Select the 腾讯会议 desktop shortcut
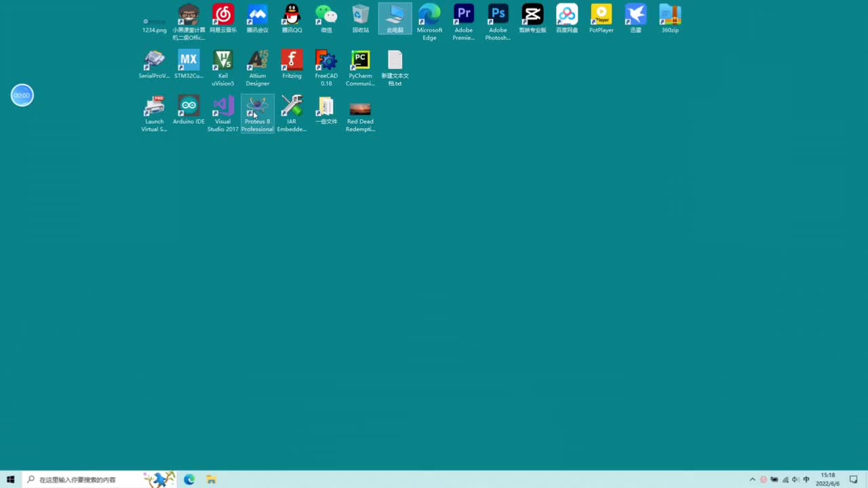868x488 pixels. tap(257, 18)
